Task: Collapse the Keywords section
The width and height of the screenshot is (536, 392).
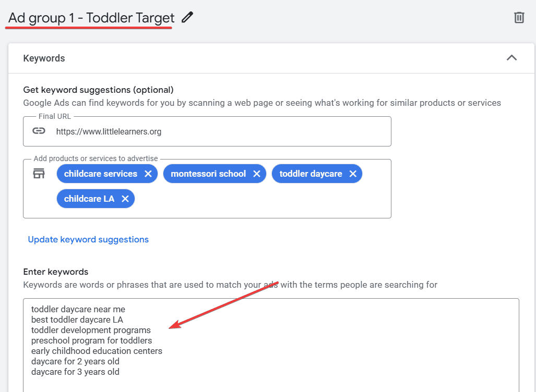Action: tap(511, 58)
